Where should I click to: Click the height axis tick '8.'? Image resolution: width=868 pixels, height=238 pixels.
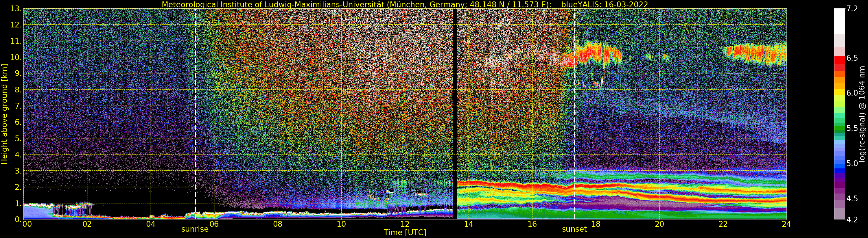[18, 90]
